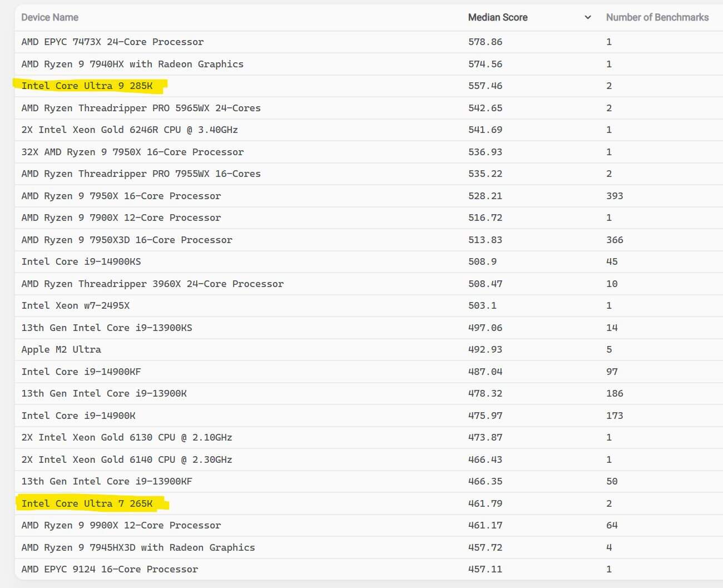The image size is (723, 588).
Task: Click benchmark count 393
Action: [x=615, y=196]
